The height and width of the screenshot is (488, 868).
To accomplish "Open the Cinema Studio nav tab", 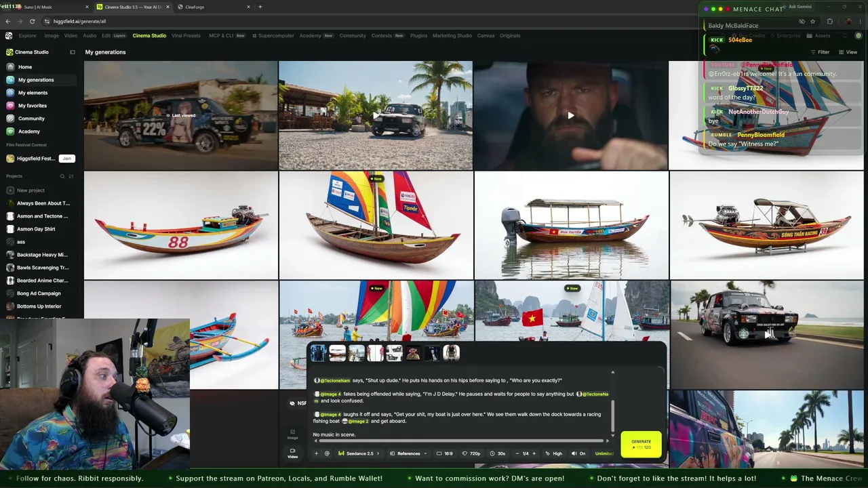I will tap(149, 35).
